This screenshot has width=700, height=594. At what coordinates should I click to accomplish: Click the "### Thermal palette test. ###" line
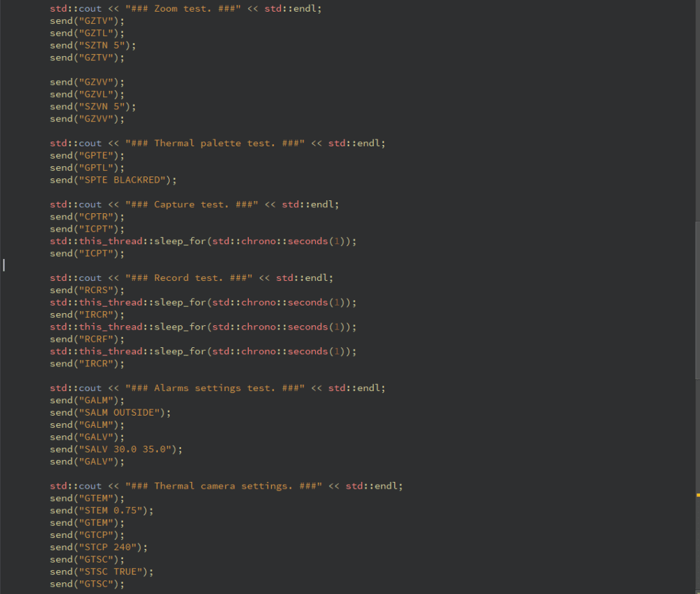tap(217, 144)
